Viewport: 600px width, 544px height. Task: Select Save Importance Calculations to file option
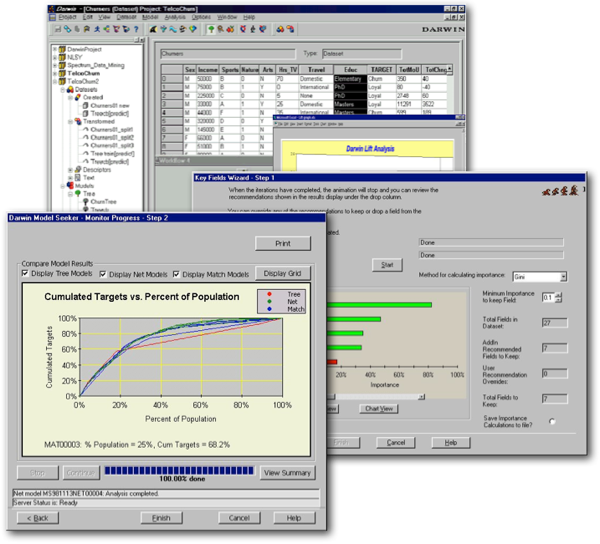click(552, 421)
